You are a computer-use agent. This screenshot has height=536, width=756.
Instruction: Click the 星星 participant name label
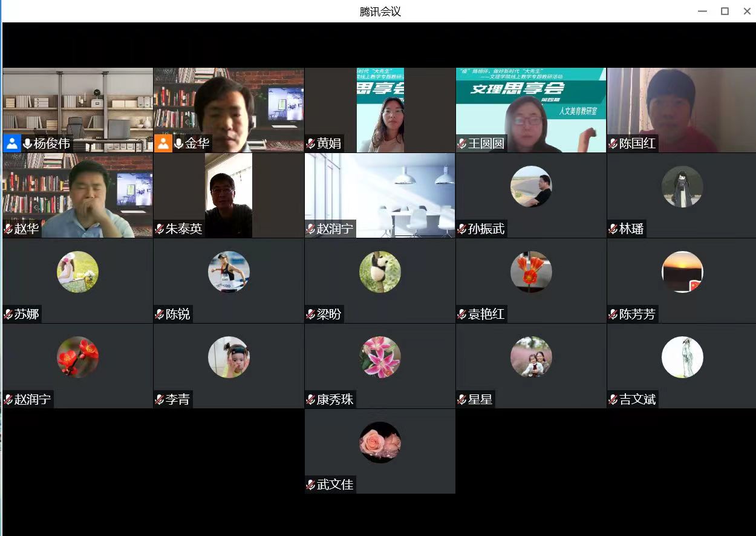tap(480, 400)
